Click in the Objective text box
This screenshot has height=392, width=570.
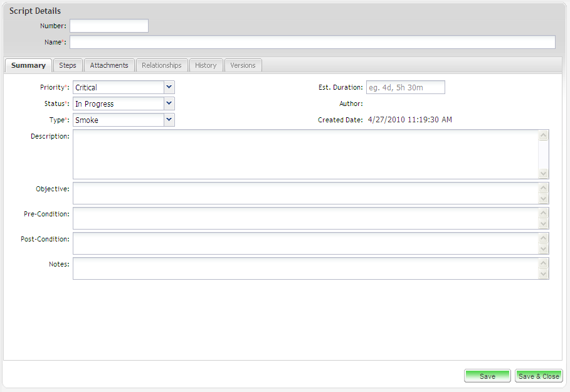(x=305, y=193)
